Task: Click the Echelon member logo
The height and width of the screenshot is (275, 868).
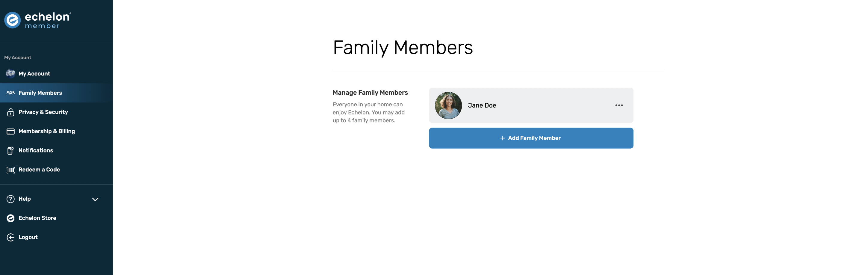Action: pyautogui.click(x=37, y=20)
